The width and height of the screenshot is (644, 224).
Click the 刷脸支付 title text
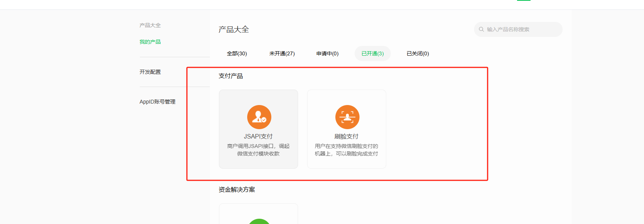click(346, 136)
